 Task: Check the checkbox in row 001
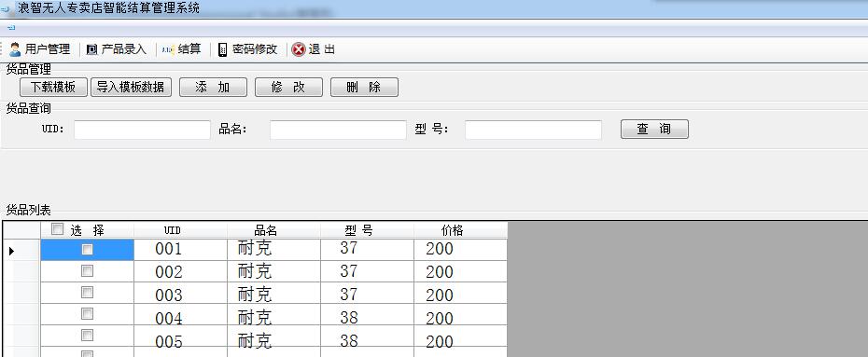(x=87, y=250)
